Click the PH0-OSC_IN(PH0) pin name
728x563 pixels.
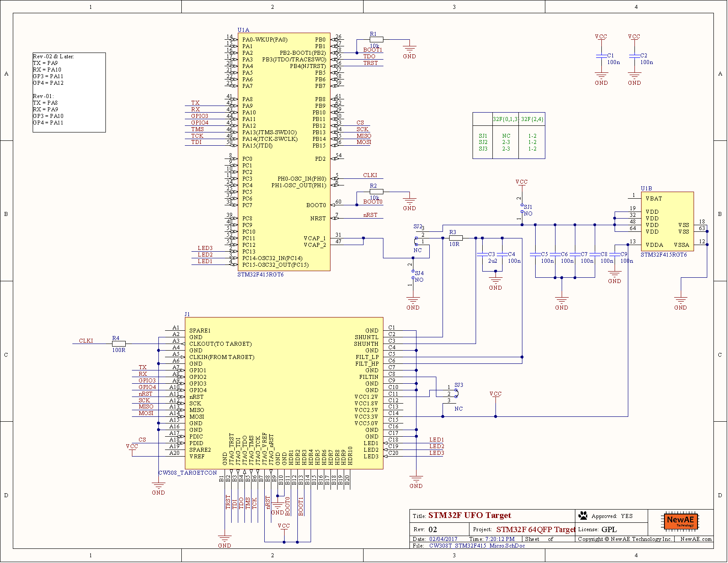tap(302, 179)
